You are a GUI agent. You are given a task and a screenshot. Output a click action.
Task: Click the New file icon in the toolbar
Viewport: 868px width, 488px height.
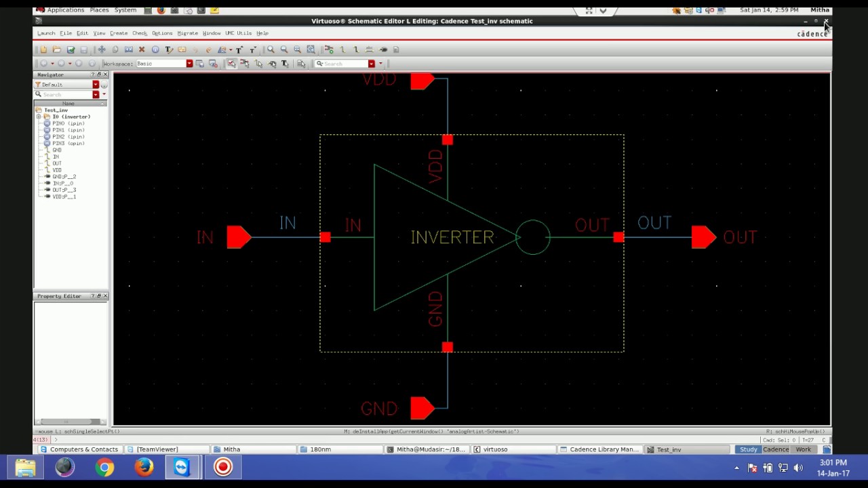click(43, 49)
